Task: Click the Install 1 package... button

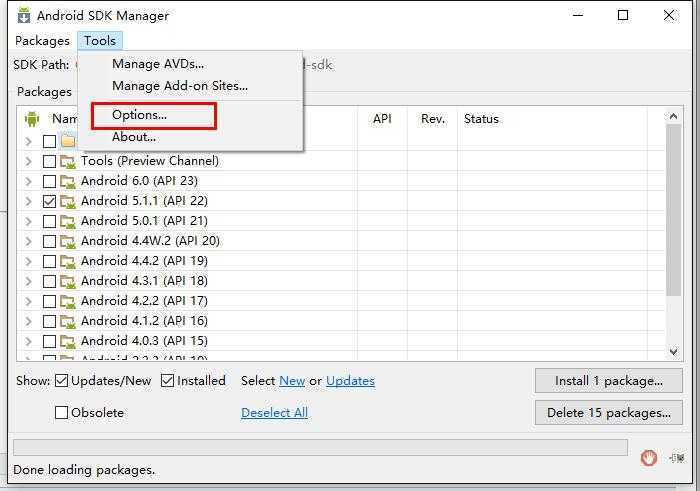Action: point(609,381)
